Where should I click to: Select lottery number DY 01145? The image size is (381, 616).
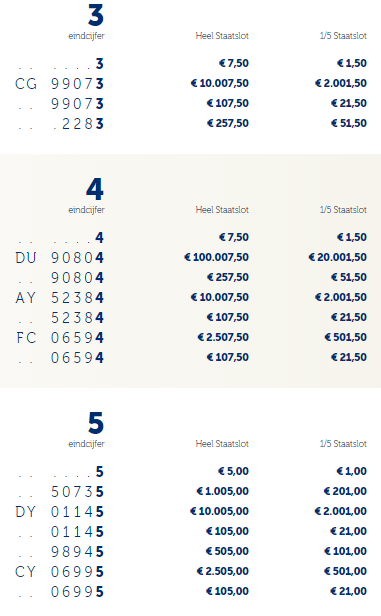(59, 512)
